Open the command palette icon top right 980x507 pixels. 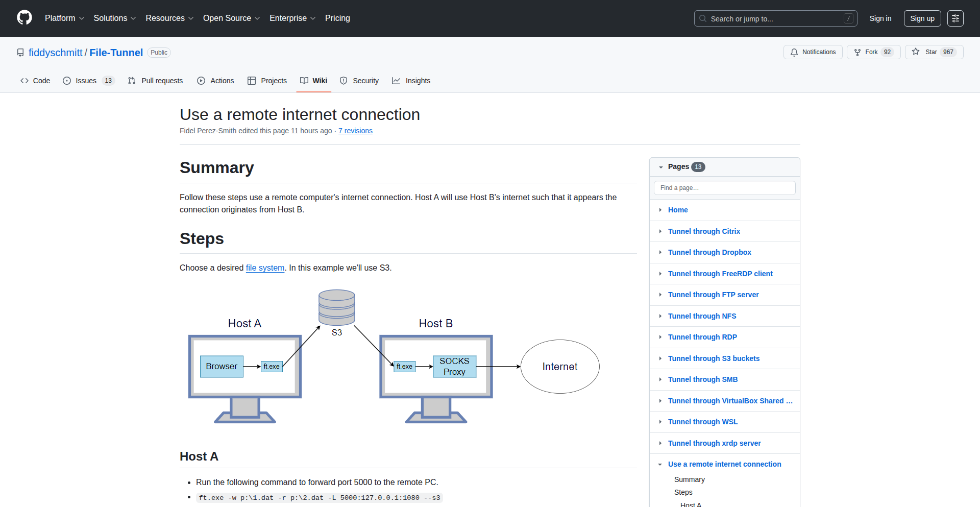coord(955,18)
